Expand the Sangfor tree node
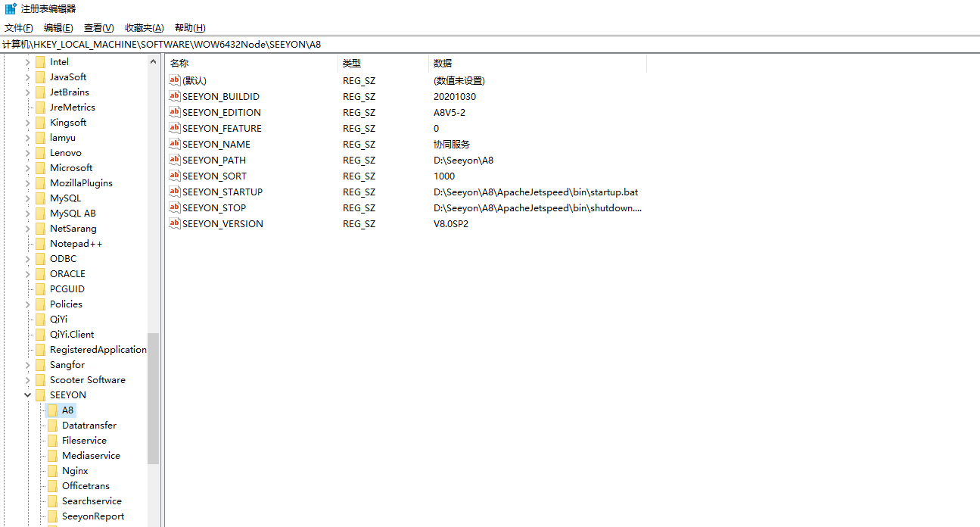Screen dimensions: 980x527 click(28, 365)
